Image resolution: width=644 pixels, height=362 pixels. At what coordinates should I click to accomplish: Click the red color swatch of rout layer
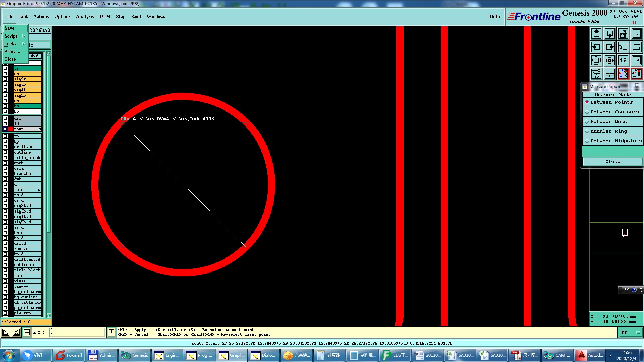(11, 129)
